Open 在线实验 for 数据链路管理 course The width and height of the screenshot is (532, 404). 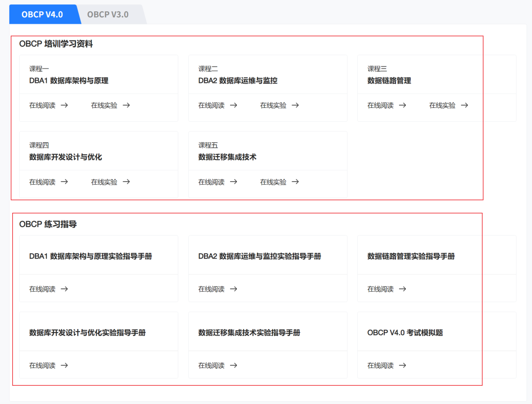click(442, 105)
